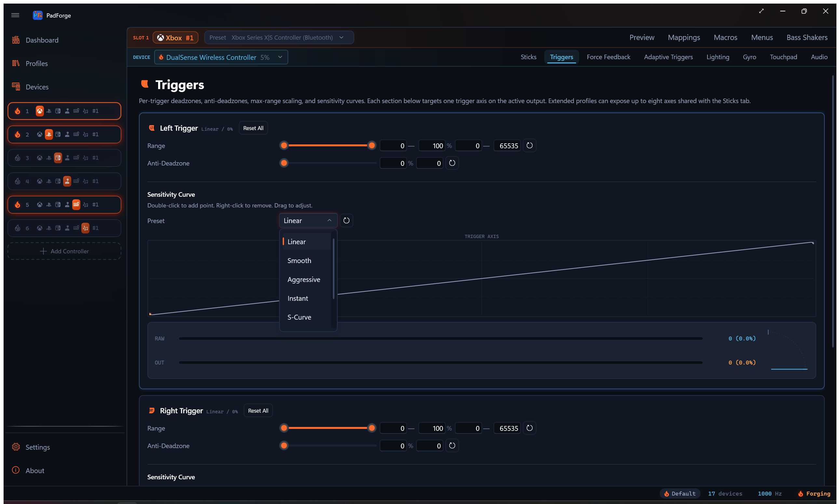Screen dimensions: 840x504
Task: Choose Smooth from the preset list
Action: [x=306, y=261]
